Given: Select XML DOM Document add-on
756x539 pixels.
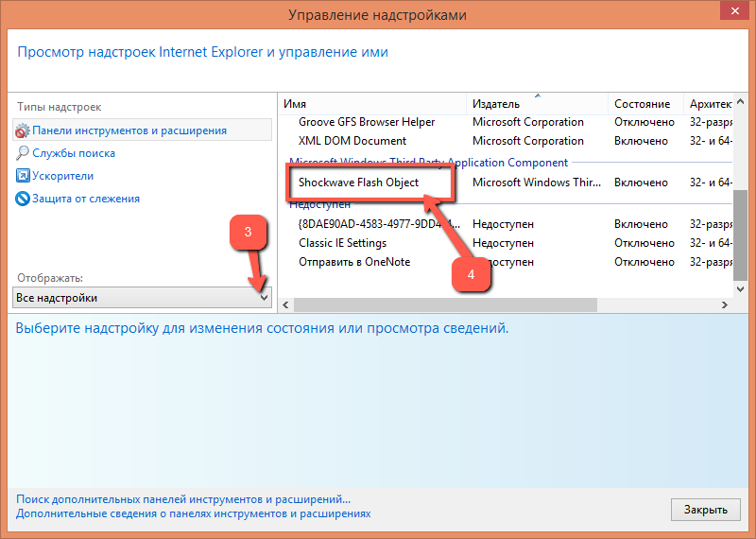Looking at the screenshot, I should (507, 141).
